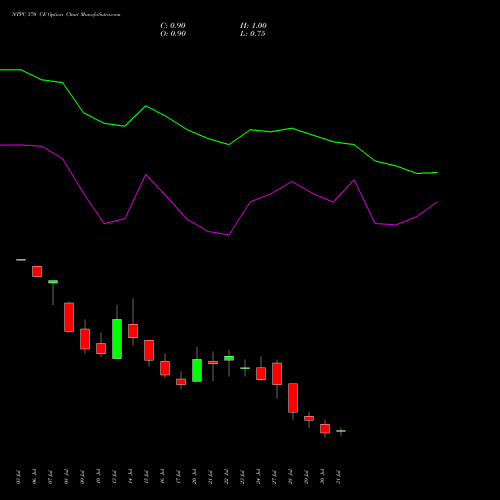
Task: Select the 20 Jul date label
Action: click(194, 477)
